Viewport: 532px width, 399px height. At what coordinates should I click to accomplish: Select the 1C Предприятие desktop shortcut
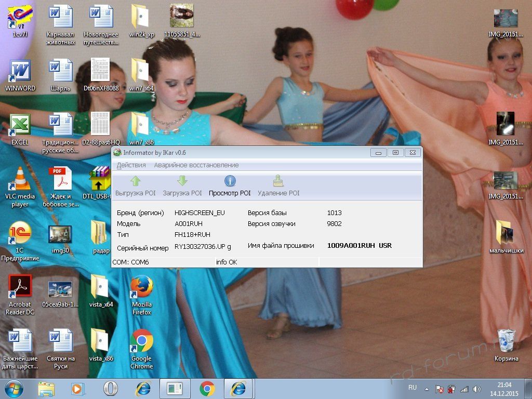20,241
